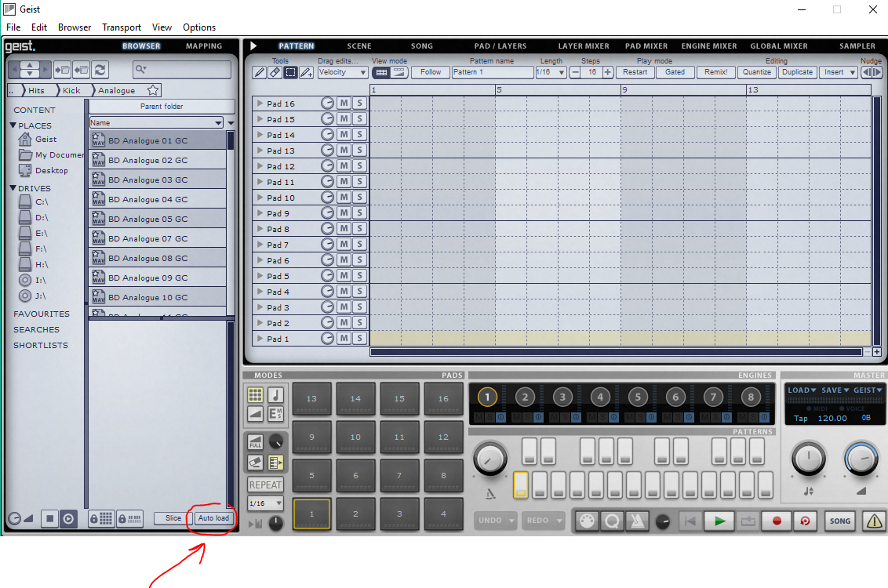
Task: Select engine 3 circle
Action: tap(562, 397)
